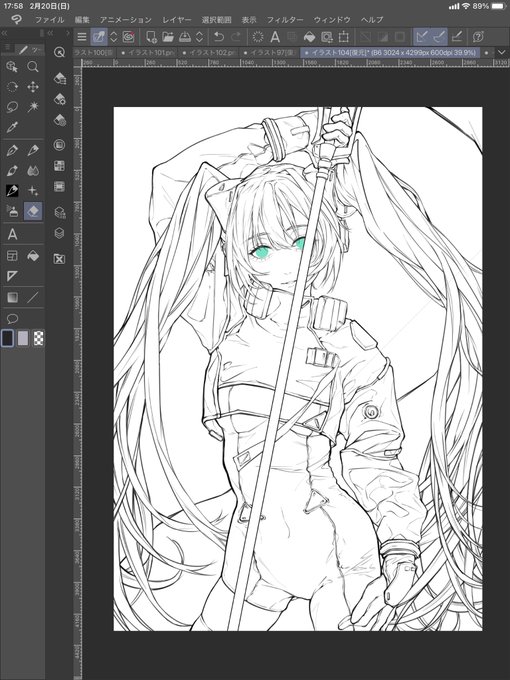The width and height of the screenshot is (510, 680).
Task: Select the Operation object tool
Action: 12,67
